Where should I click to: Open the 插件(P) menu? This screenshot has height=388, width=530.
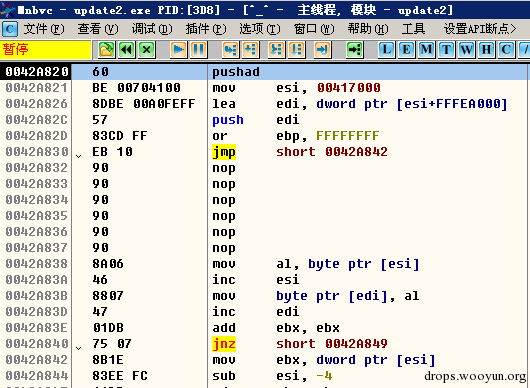tap(206, 29)
